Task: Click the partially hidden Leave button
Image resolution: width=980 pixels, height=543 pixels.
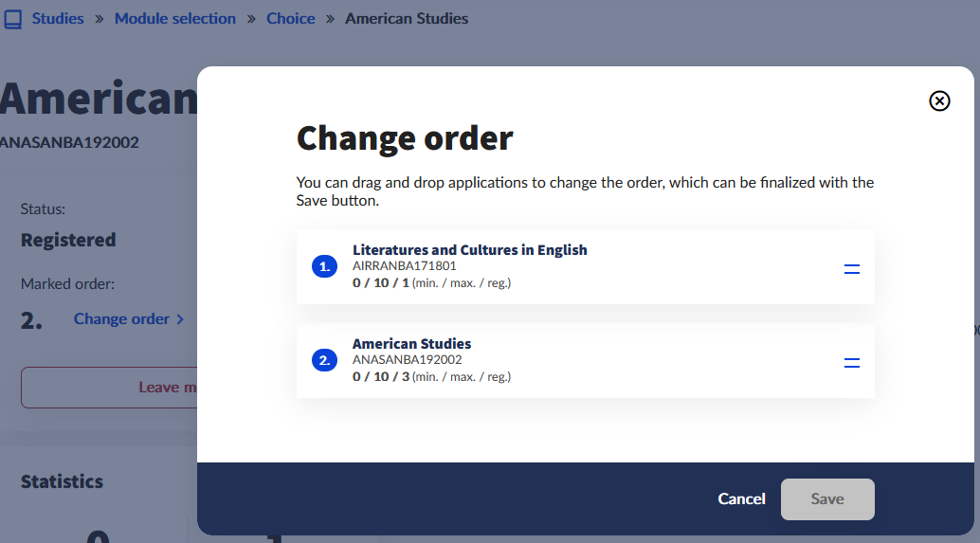Action: coord(109,387)
